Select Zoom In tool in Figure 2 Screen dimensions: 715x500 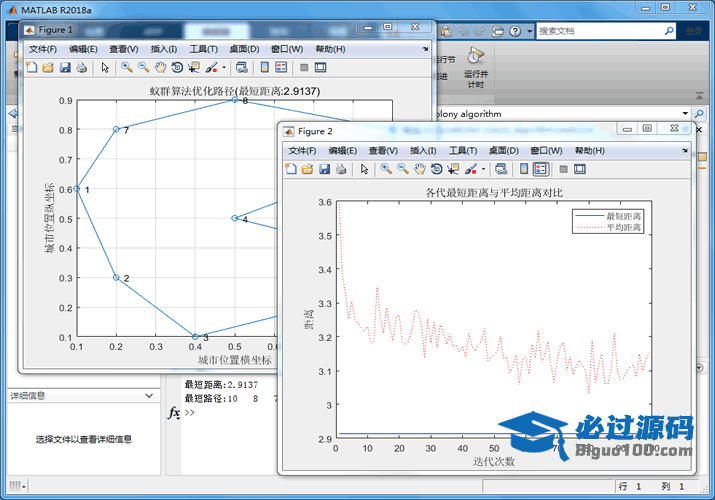coord(386,169)
